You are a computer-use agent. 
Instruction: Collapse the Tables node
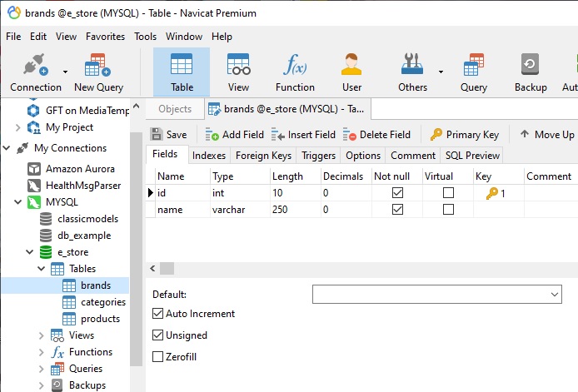(42, 269)
